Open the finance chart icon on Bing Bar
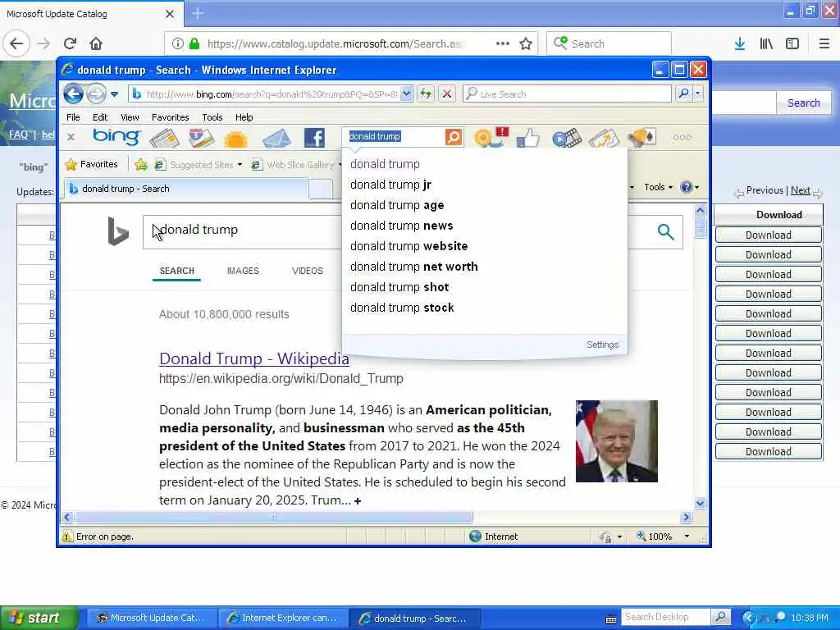Viewport: 840px width, 630px height. pyautogui.click(x=605, y=138)
